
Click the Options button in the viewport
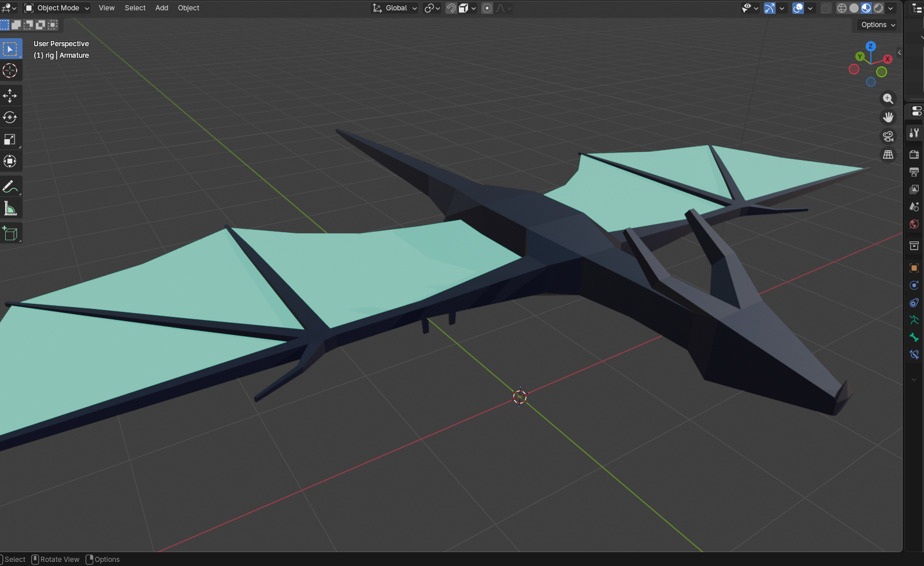pos(877,25)
